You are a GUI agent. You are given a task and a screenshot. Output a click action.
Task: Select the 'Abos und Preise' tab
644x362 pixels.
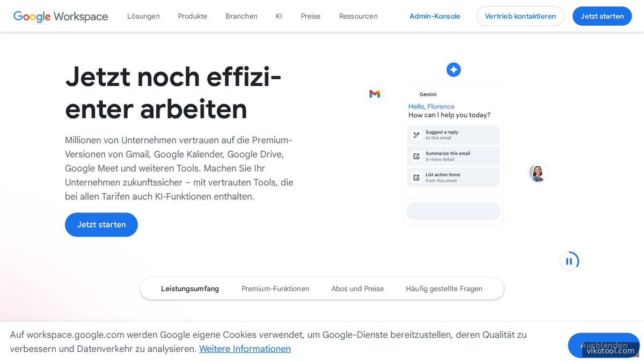[x=357, y=289]
